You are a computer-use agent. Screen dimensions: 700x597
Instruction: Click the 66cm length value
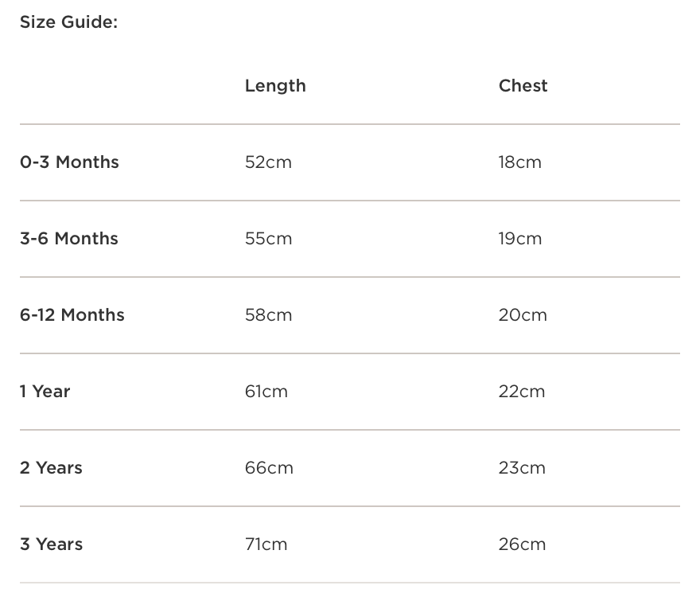coord(269,468)
